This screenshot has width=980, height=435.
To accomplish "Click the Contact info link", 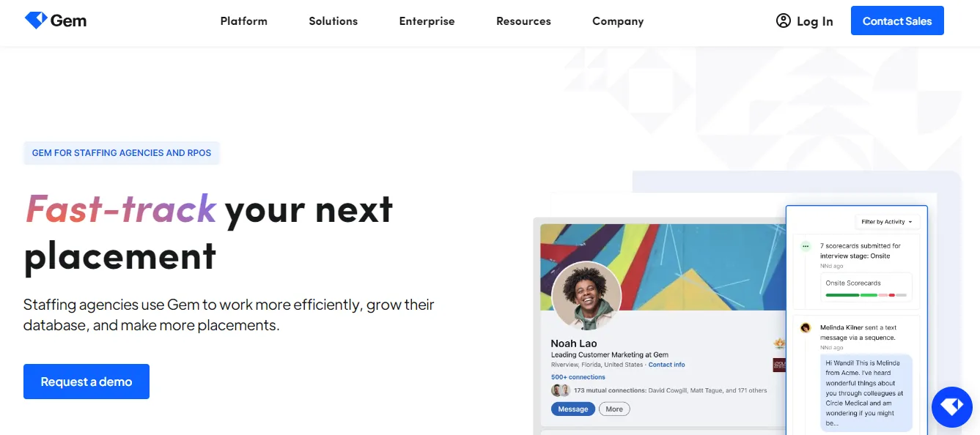I will coord(666,365).
